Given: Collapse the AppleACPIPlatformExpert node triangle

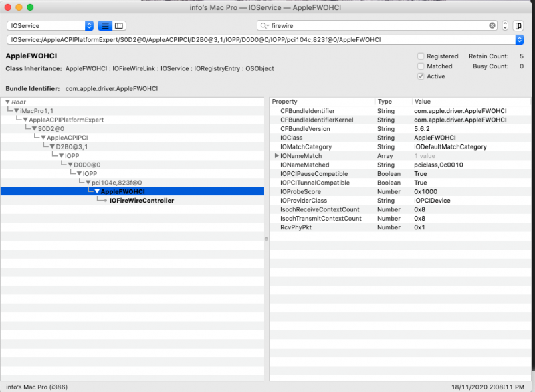Looking at the screenshot, I should [25, 120].
